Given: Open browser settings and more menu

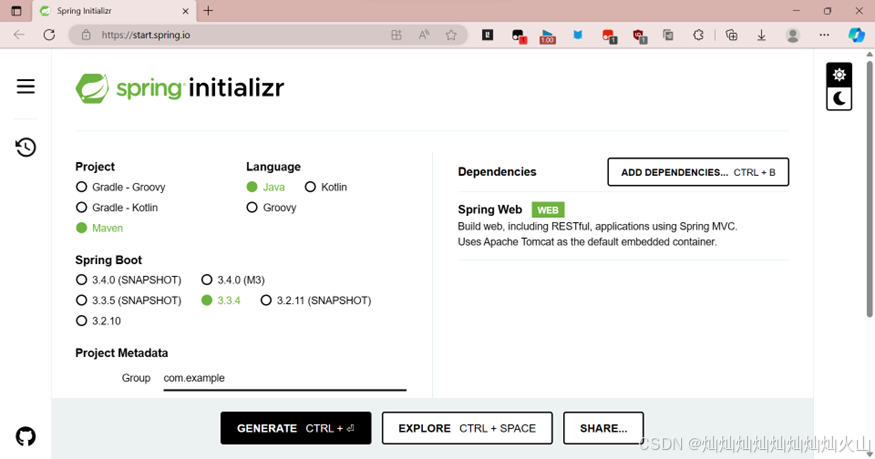Looking at the screenshot, I should [824, 35].
